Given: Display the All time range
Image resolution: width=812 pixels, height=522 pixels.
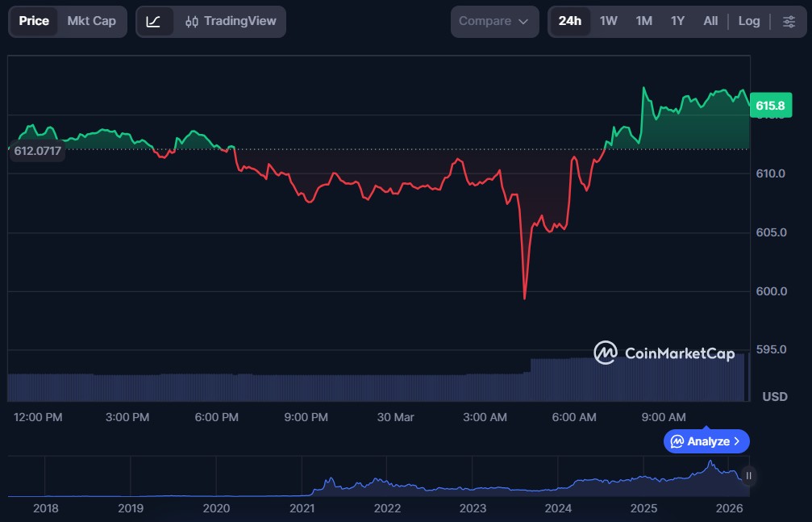Looking at the screenshot, I should click(710, 21).
